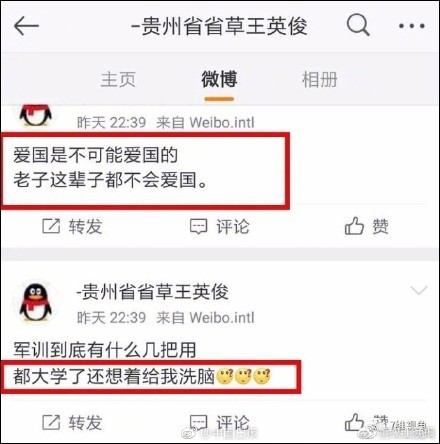The image size is (440, 444).
Task: Tap repost icon on first post
Action: click(51, 226)
